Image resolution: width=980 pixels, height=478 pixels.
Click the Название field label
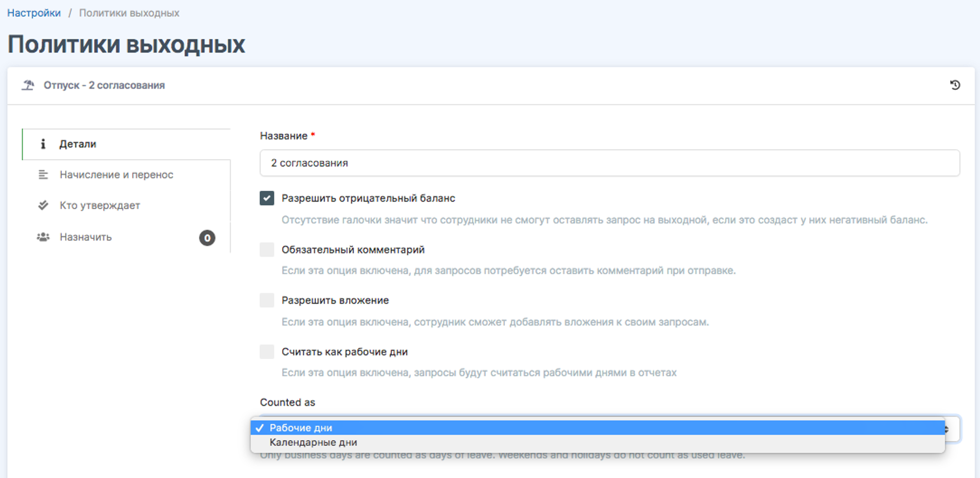tap(284, 136)
